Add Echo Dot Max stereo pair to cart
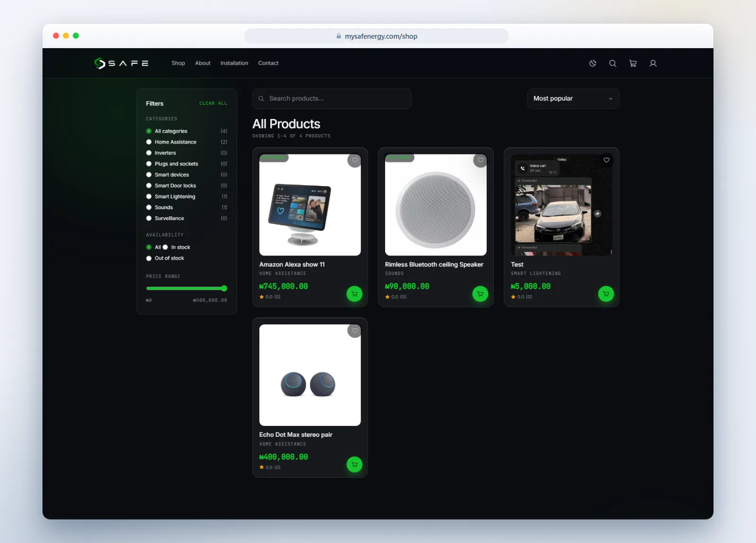 pos(354,464)
